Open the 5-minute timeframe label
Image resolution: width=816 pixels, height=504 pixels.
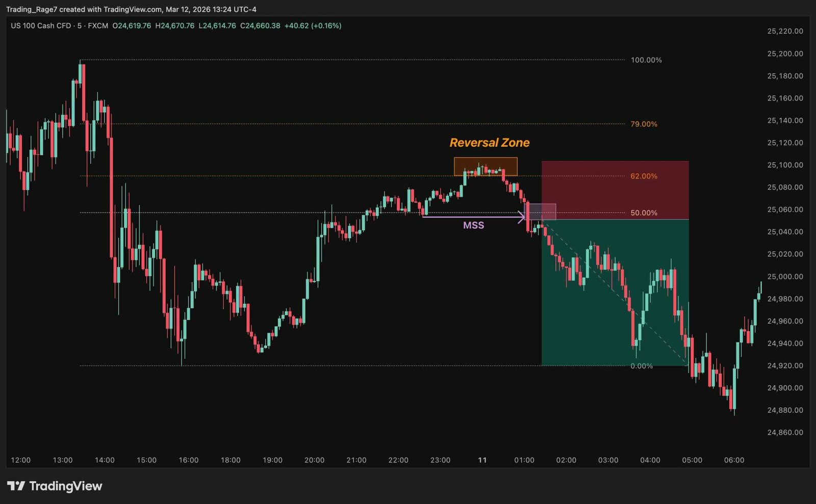pos(80,24)
